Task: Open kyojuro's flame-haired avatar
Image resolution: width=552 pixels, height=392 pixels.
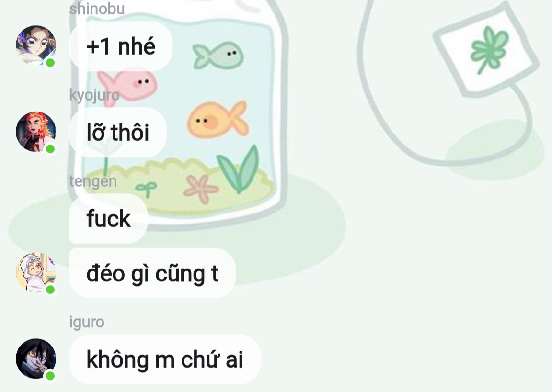Action: pyautogui.click(x=36, y=132)
